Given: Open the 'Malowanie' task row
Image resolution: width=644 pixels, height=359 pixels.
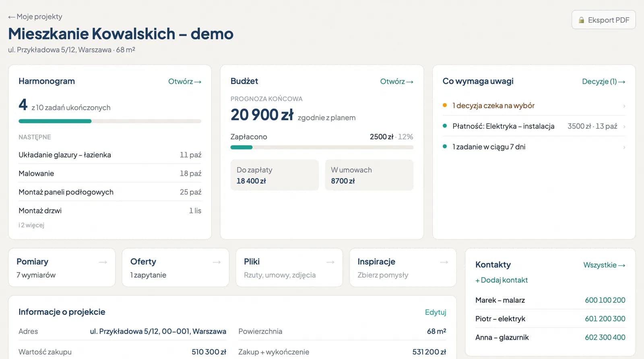Looking at the screenshot, I should pos(110,173).
